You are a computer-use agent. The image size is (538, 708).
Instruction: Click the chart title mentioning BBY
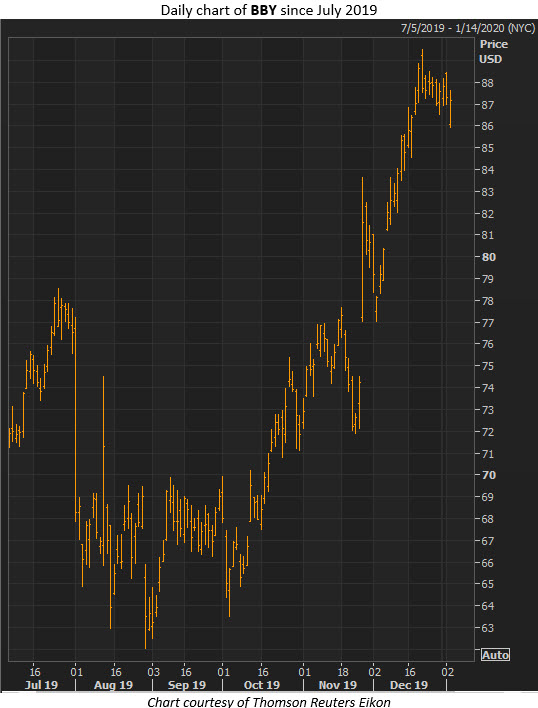click(269, 10)
